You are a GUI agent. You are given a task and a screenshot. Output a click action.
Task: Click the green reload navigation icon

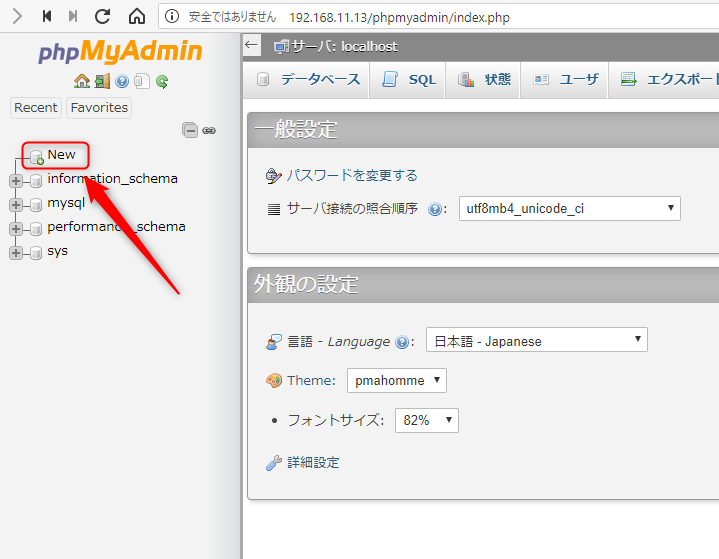pos(162,82)
